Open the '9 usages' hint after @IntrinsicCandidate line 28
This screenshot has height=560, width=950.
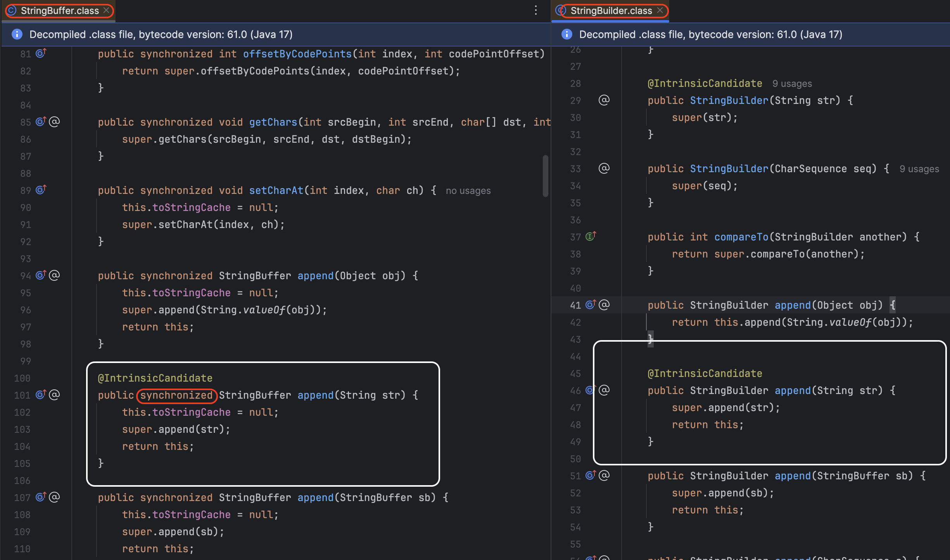tap(792, 84)
